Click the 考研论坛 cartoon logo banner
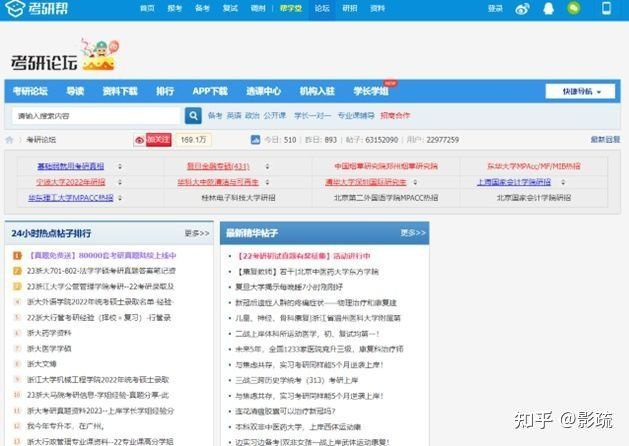This screenshot has width=629, height=446. (x=64, y=56)
